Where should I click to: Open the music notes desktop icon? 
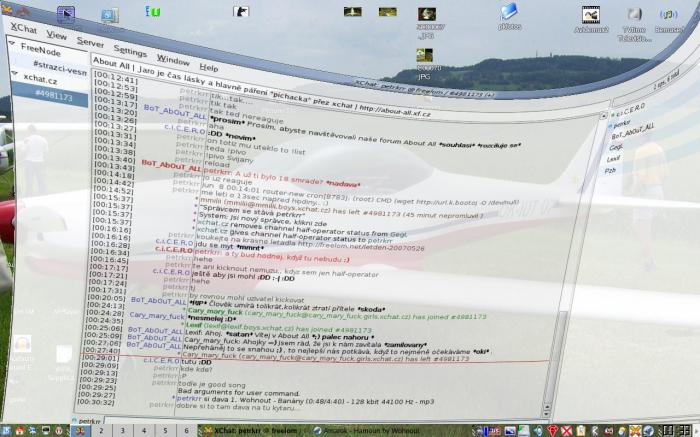click(x=669, y=19)
